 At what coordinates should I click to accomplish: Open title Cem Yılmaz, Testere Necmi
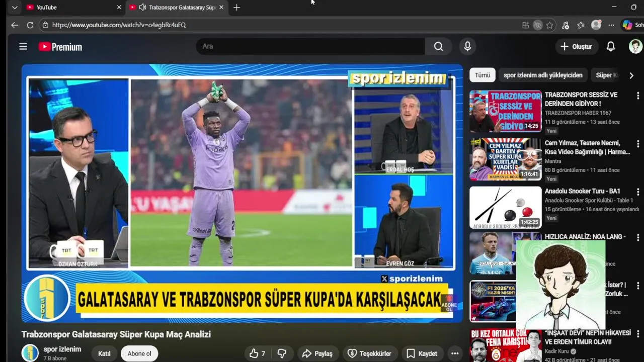(587, 147)
